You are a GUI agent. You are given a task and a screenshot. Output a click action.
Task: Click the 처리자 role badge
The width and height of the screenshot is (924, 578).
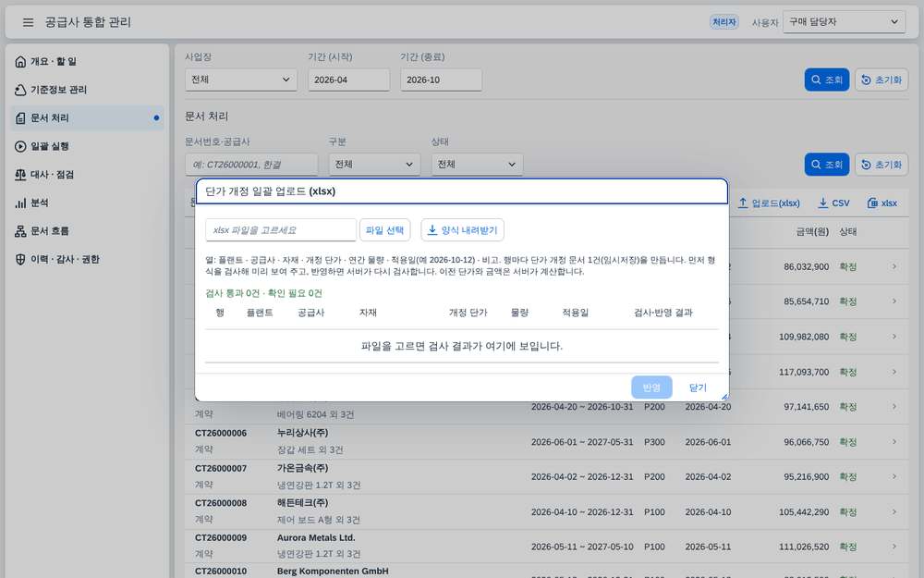(x=723, y=22)
